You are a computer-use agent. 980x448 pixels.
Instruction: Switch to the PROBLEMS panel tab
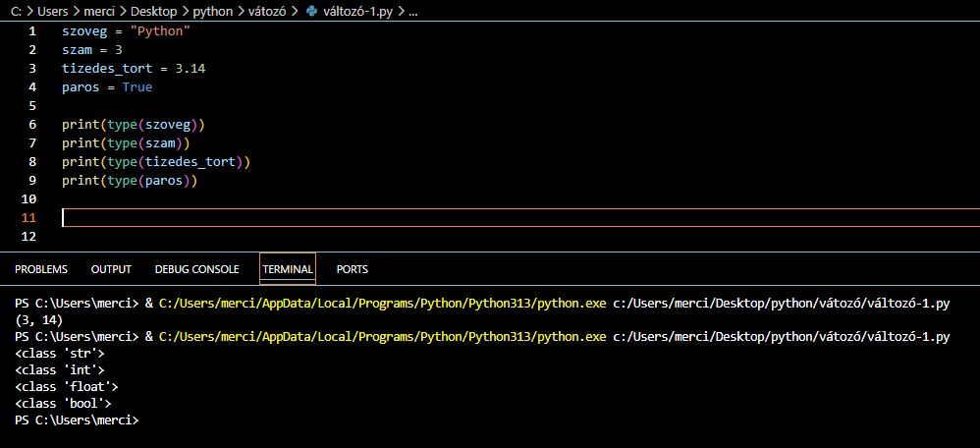point(41,269)
